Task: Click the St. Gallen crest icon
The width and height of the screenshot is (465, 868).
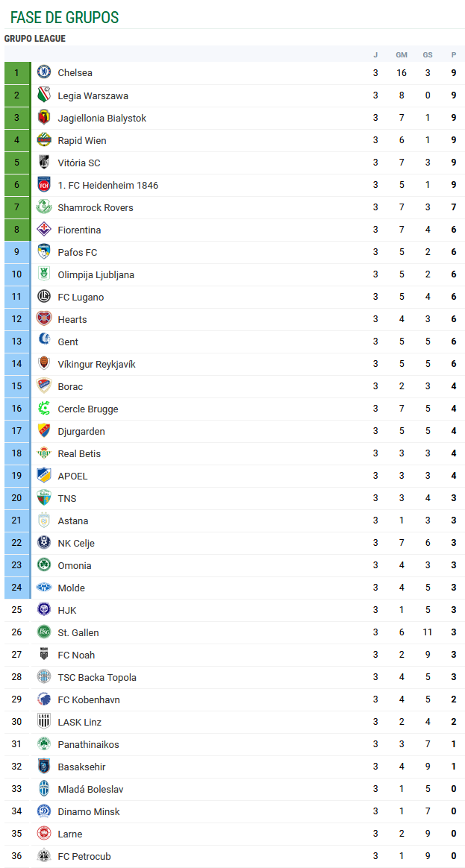Action: tap(44, 632)
